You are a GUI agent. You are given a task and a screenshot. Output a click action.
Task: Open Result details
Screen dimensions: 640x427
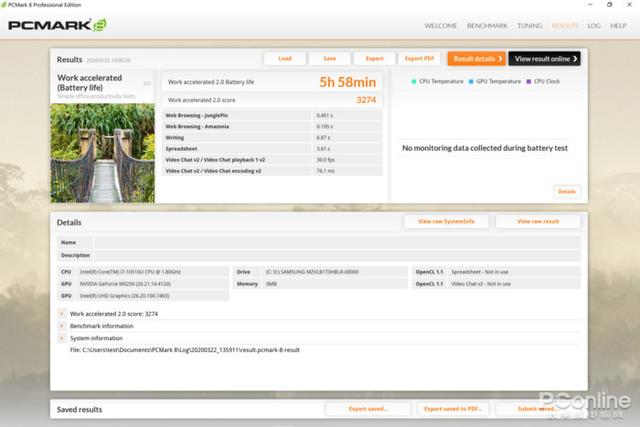(x=477, y=59)
